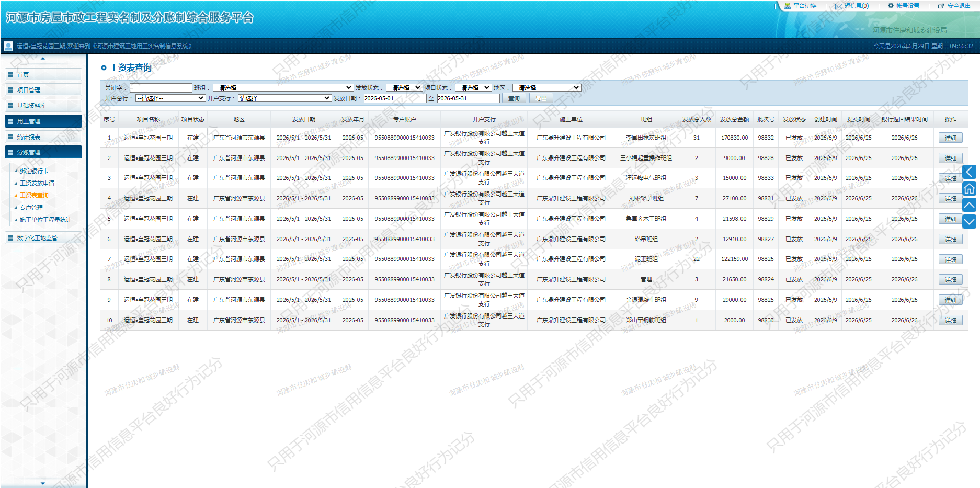Click 批次号 column header

tap(766, 119)
